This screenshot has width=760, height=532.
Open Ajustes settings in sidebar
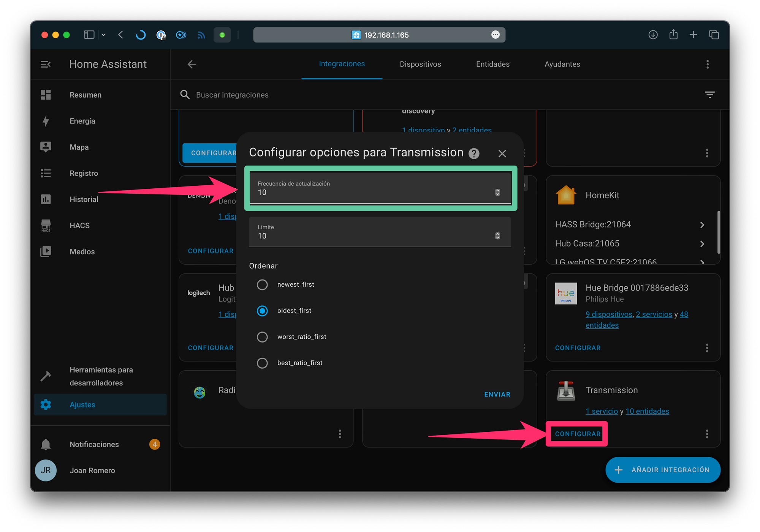click(101, 405)
